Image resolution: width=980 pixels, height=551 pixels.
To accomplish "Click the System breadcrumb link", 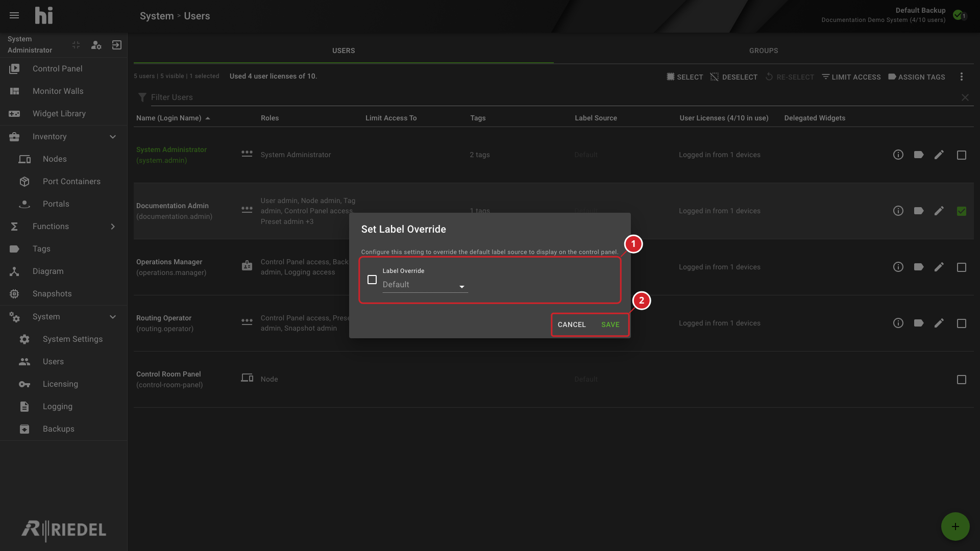I will (x=157, y=16).
